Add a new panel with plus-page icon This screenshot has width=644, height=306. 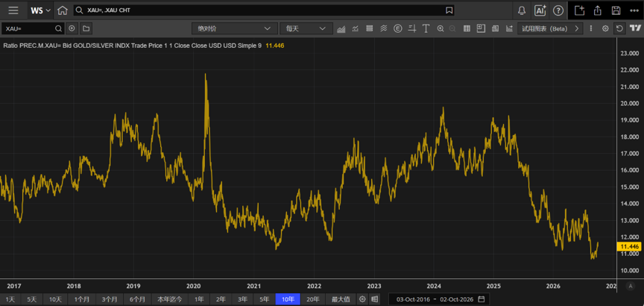tap(579, 10)
